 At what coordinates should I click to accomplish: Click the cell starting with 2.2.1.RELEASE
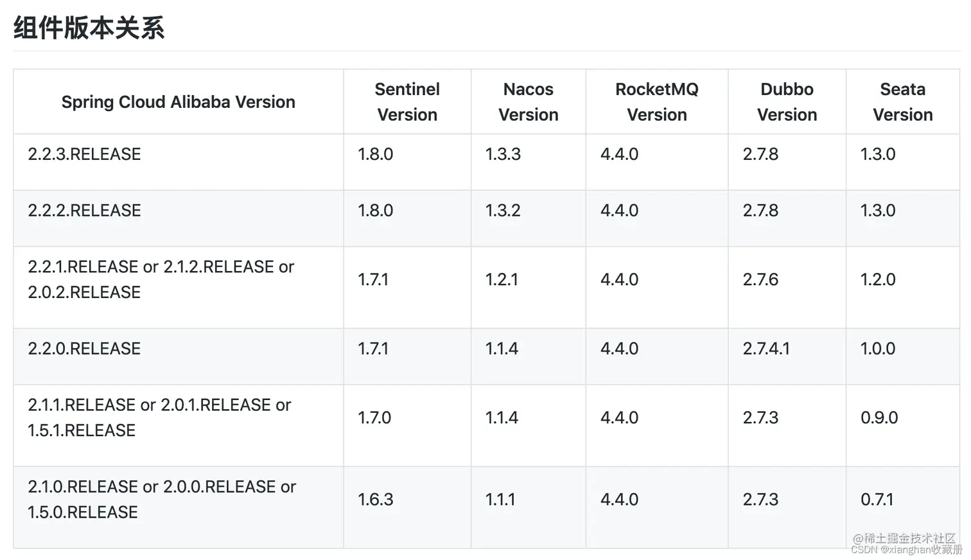pos(161,279)
